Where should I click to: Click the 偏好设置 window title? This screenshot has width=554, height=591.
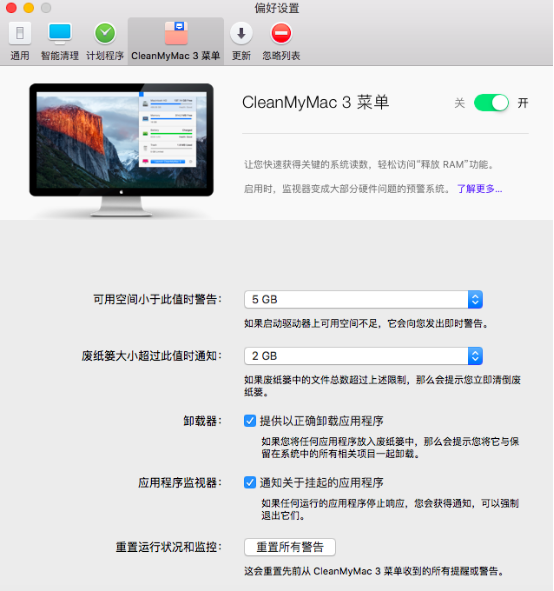277,8
